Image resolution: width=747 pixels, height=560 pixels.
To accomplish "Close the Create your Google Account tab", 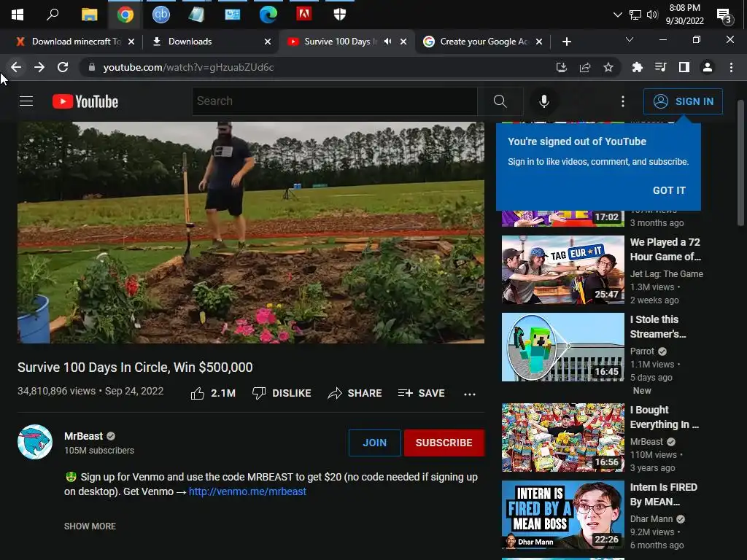I will pos(539,42).
